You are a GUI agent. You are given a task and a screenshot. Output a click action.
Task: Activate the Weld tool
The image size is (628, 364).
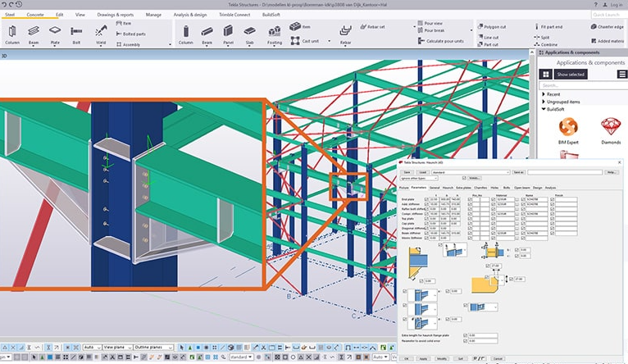click(102, 33)
